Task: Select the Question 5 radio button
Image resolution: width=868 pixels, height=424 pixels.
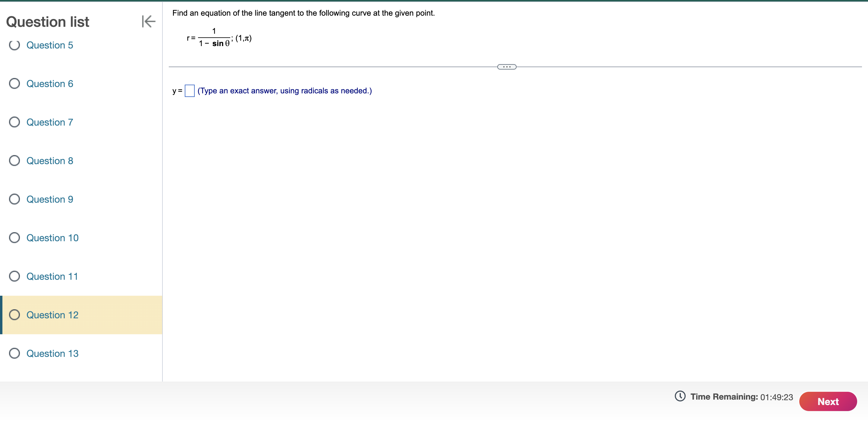Action: [14, 45]
